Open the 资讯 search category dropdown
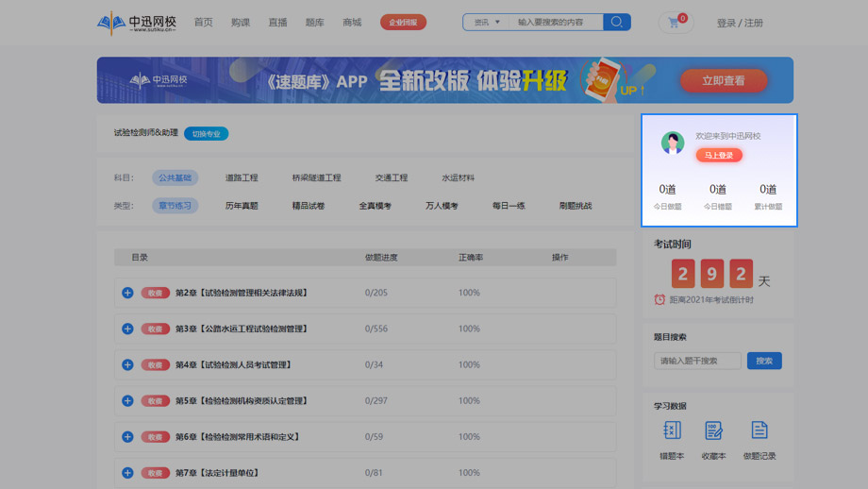Image resolution: width=868 pixels, height=489 pixels. 487,22
